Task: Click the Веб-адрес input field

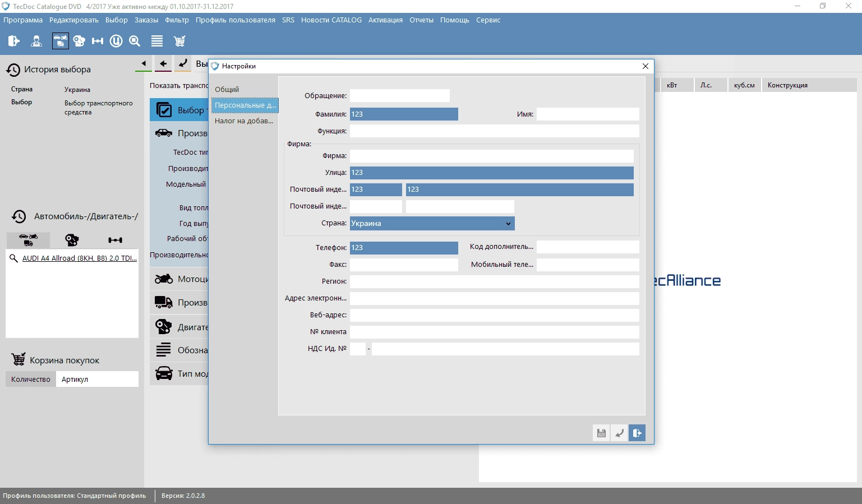Action: pyautogui.click(x=494, y=315)
